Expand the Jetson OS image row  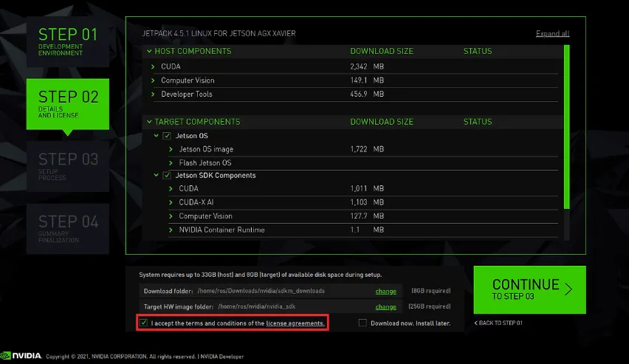pyautogui.click(x=171, y=149)
